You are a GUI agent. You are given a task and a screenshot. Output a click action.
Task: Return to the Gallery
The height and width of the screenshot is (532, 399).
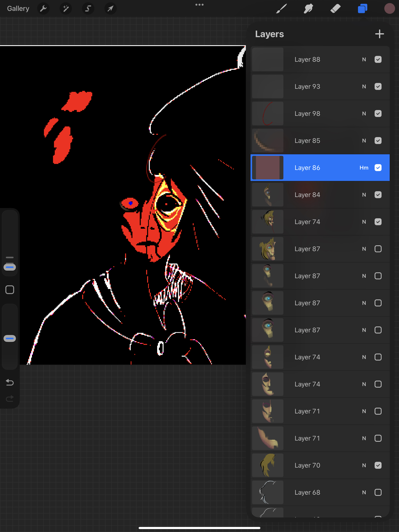(x=18, y=9)
